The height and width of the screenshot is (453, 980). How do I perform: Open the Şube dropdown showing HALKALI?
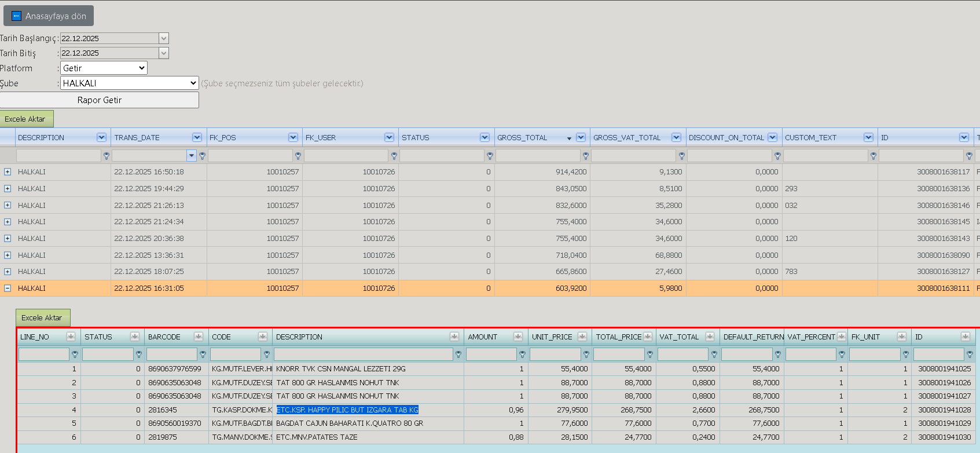click(x=130, y=83)
